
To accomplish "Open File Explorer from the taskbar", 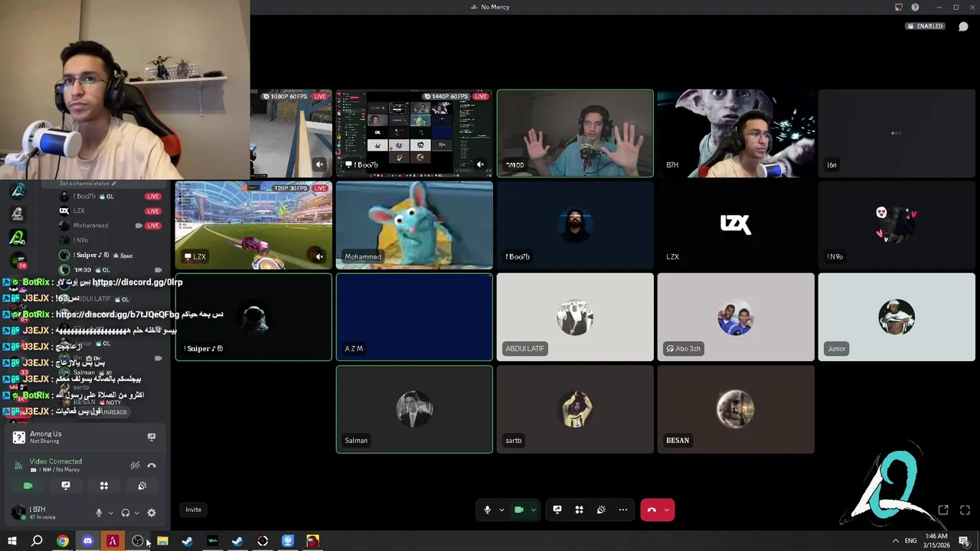I will pos(162,541).
